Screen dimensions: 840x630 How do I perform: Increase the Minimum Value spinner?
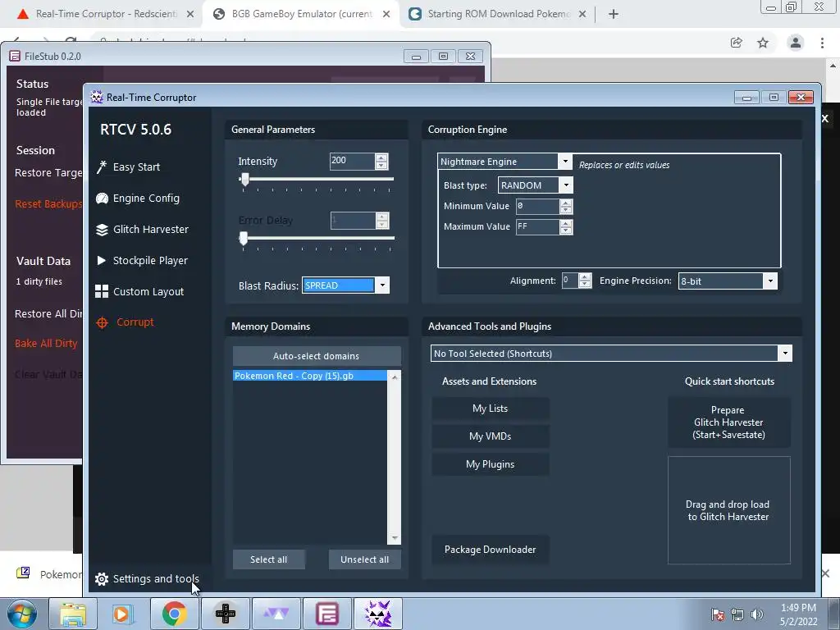coord(566,203)
